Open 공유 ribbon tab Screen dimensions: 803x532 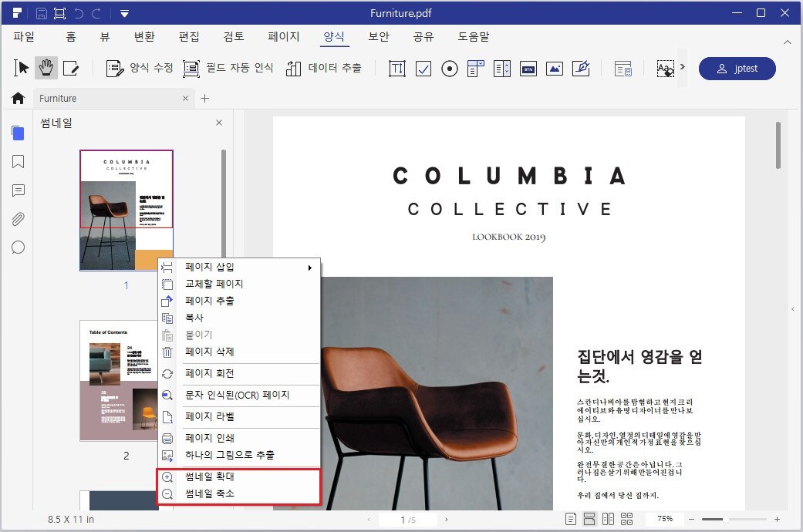[x=423, y=37]
